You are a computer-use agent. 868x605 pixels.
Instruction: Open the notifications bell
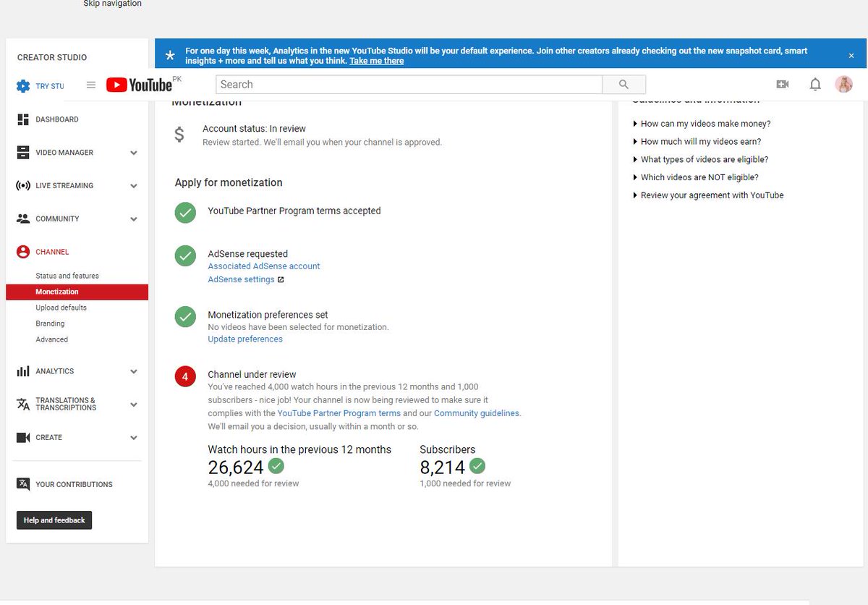pyautogui.click(x=815, y=85)
